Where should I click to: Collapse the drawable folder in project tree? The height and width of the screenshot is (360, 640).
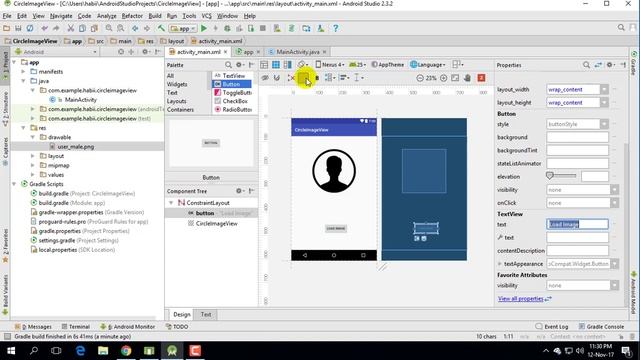pos(33,137)
